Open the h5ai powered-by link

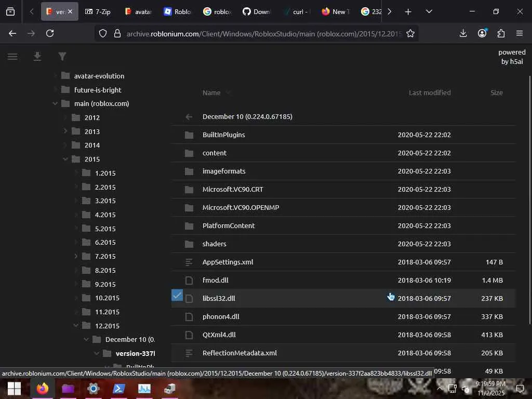pos(512,57)
